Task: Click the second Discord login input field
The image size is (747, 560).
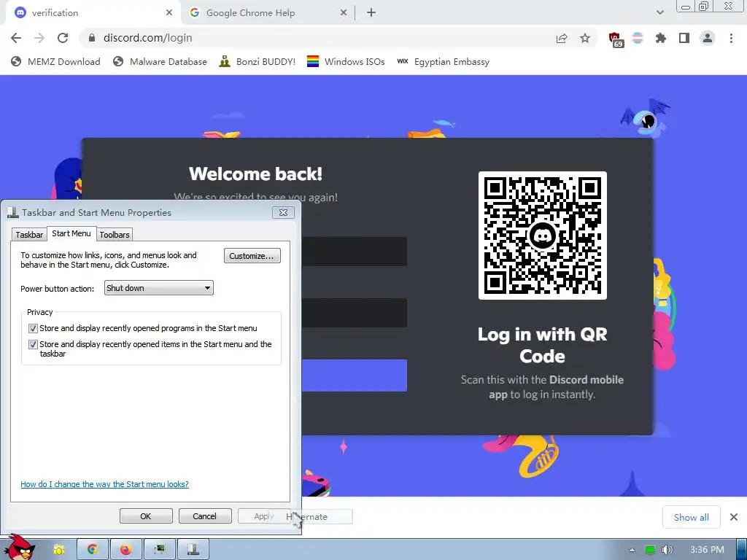Action: pos(354,313)
